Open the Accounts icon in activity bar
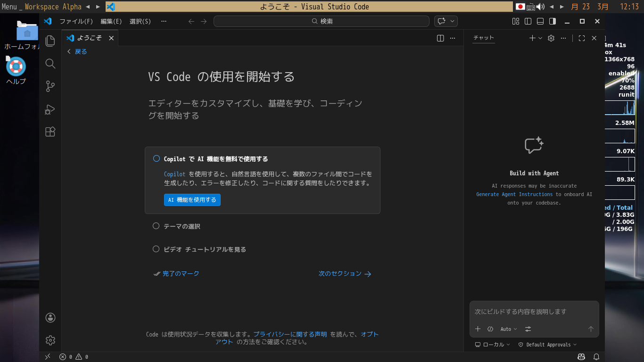The height and width of the screenshot is (362, 644). coord(50,318)
